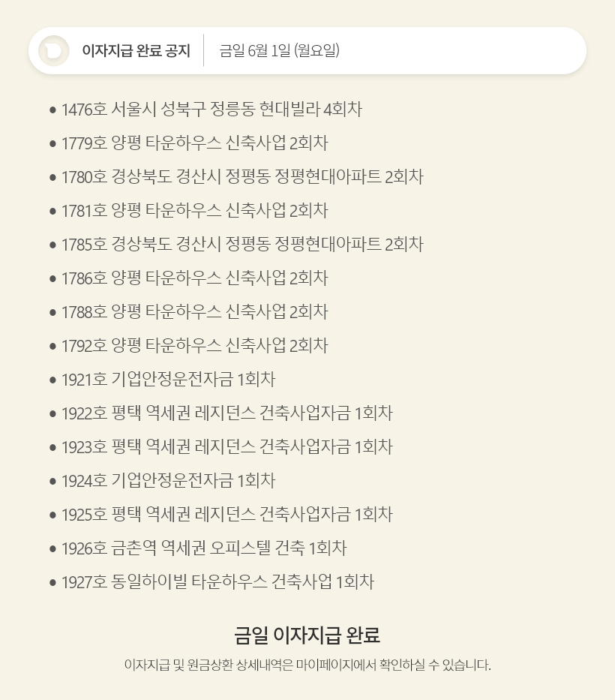Open 1922호 평택 역세권 레지던스 item
The image size is (615, 700).
click(226, 413)
